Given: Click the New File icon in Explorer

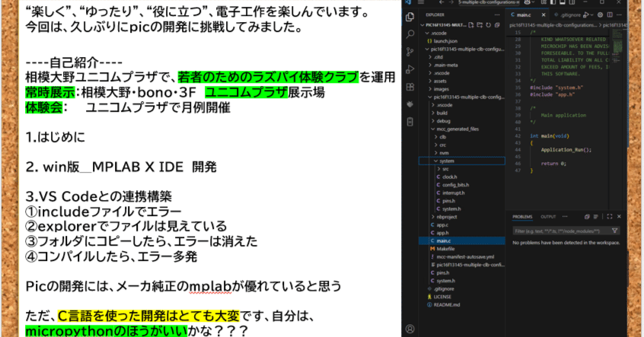Looking at the screenshot, I should [471, 25].
